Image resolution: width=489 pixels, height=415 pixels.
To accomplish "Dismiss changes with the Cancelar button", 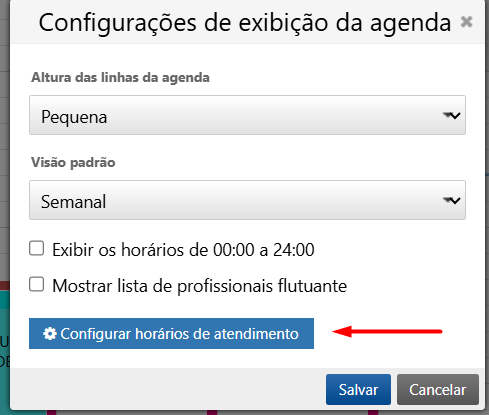I will click(x=438, y=389).
